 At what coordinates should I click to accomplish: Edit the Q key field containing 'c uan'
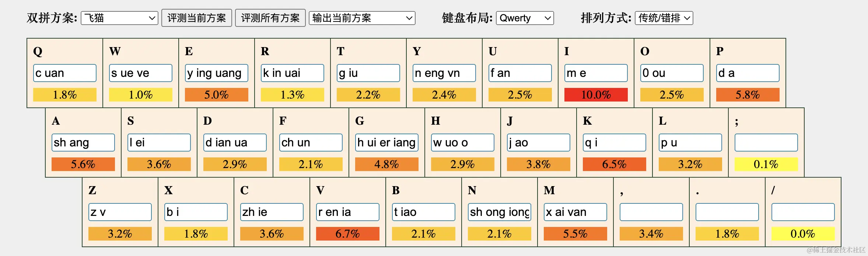[x=65, y=73]
